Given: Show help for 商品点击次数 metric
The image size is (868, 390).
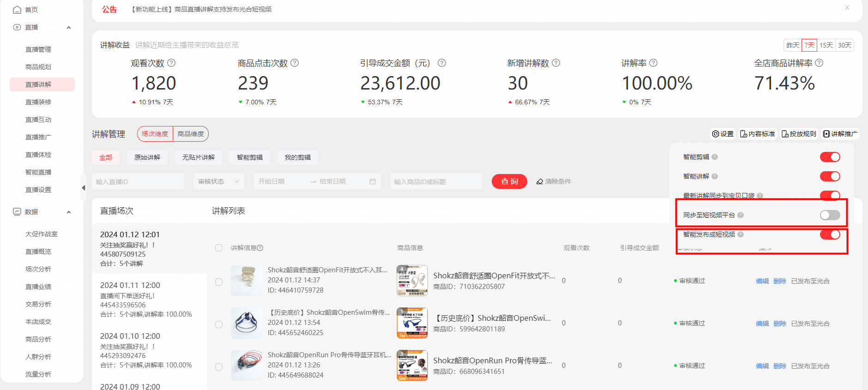Looking at the screenshot, I should pyautogui.click(x=295, y=63).
